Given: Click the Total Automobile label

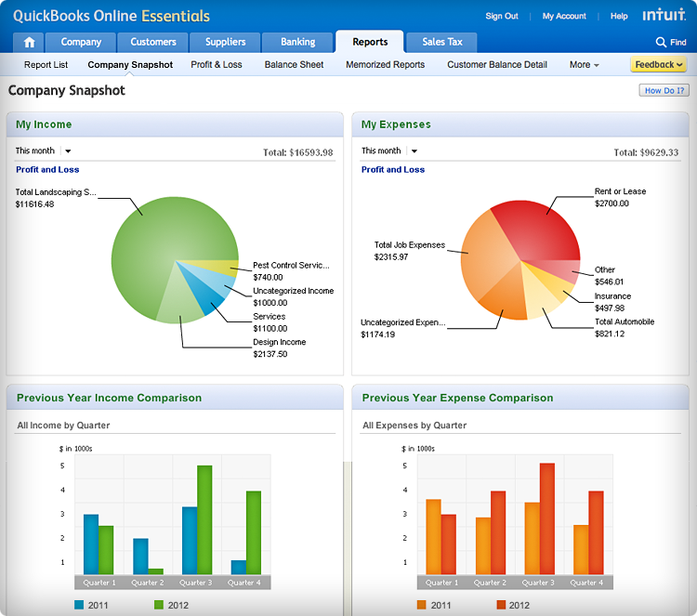Looking at the screenshot, I should tap(625, 321).
